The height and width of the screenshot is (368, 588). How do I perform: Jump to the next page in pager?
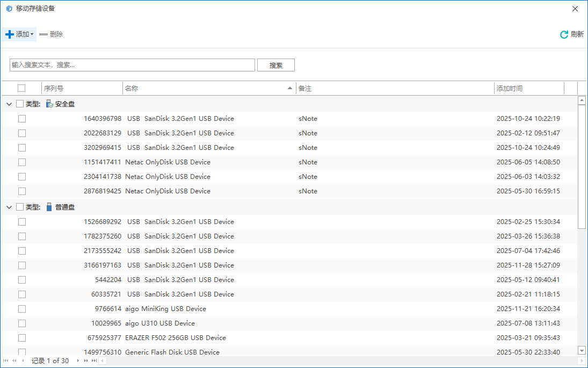(x=86, y=360)
